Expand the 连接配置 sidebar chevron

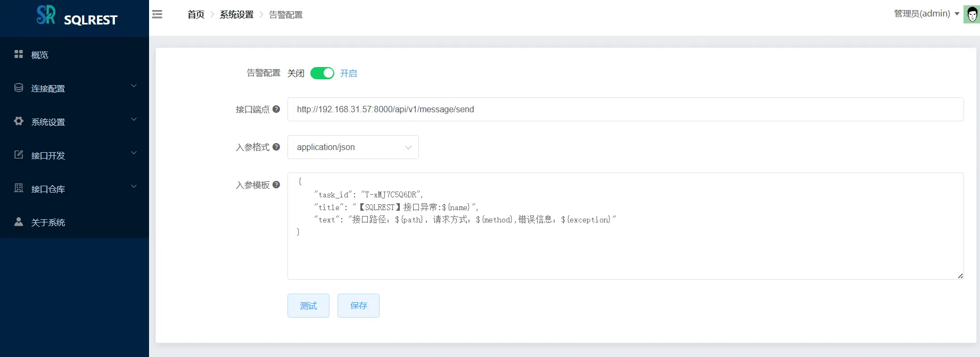point(134,86)
